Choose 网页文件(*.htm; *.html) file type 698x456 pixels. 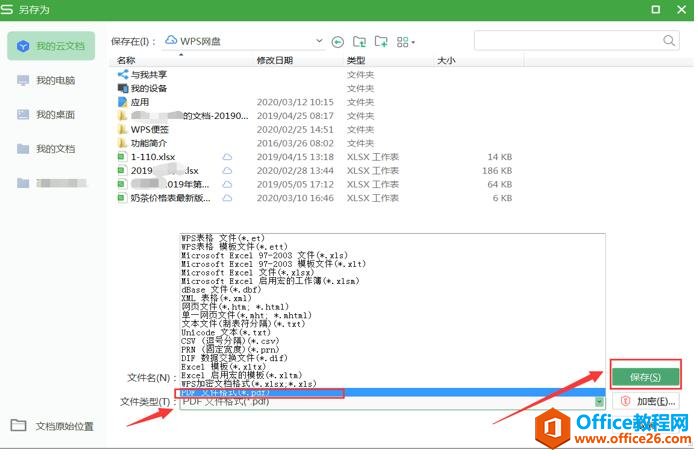point(235,307)
